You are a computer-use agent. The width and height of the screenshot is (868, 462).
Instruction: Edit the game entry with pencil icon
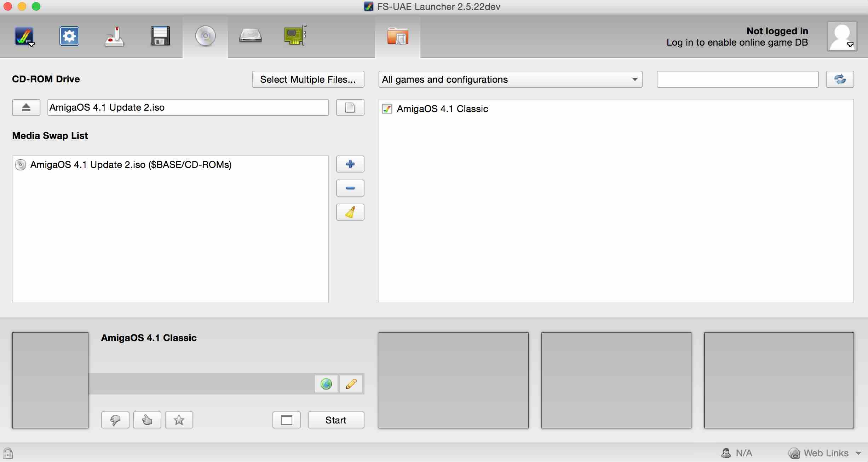click(351, 384)
